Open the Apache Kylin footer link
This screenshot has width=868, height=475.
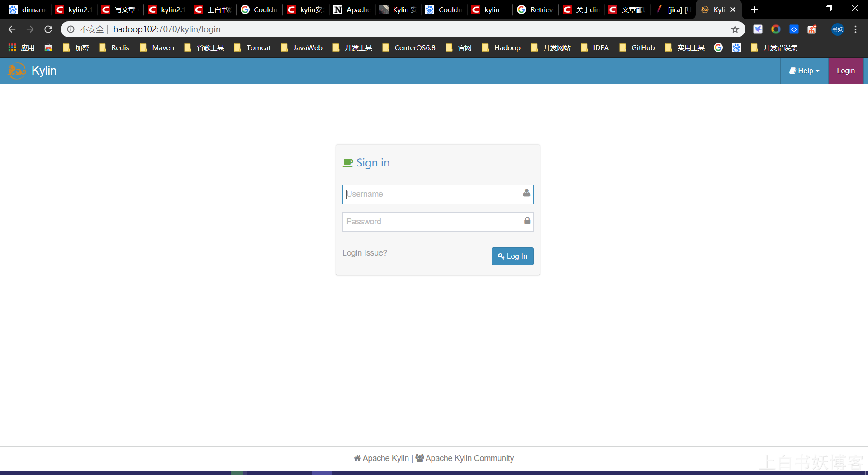[381, 458]
